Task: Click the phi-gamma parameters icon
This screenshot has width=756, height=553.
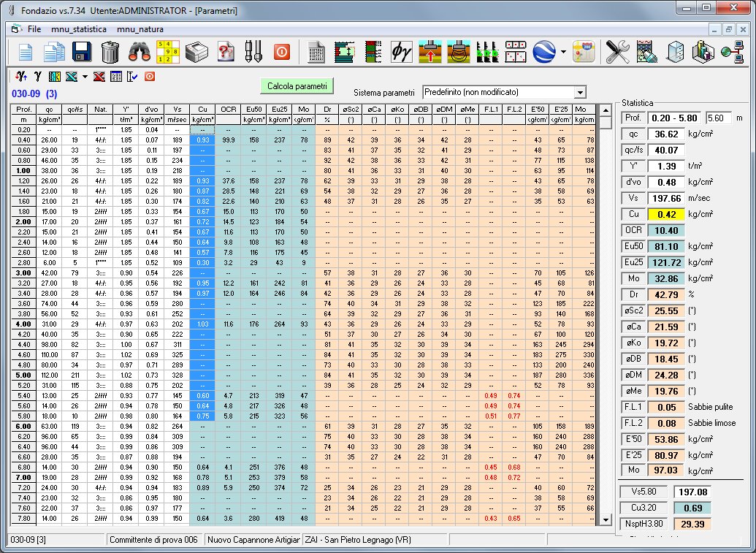Action: point(401,52)
